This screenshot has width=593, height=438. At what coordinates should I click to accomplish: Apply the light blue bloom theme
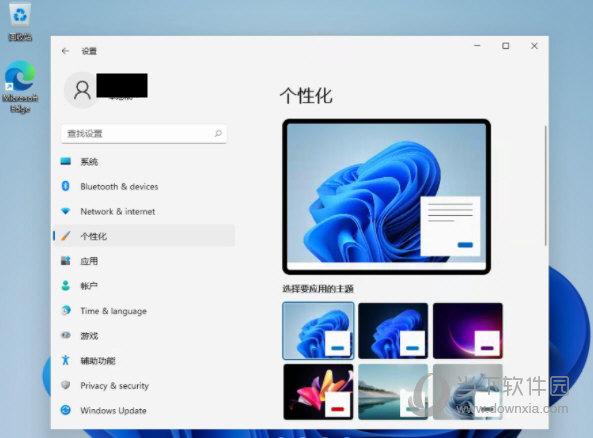318,331
